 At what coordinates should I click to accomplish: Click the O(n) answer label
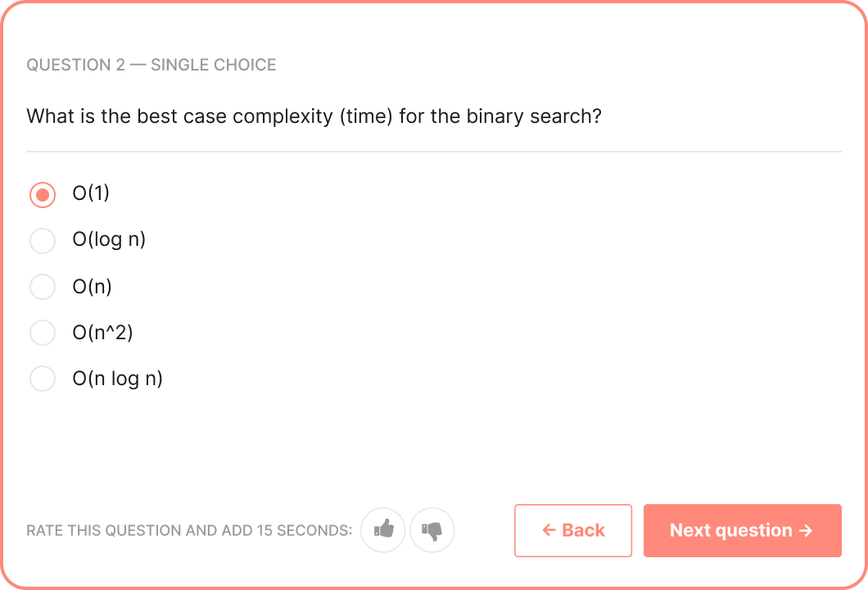tap(92, 287)
